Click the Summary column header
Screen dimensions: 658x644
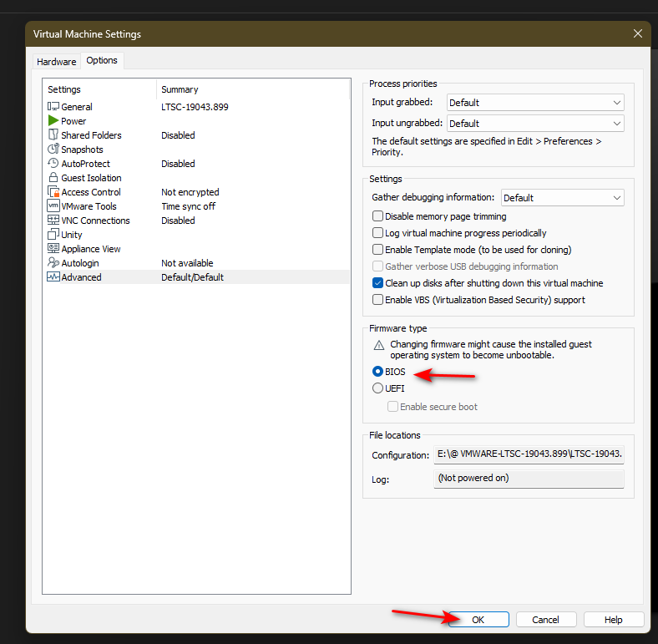coord(180,89)
